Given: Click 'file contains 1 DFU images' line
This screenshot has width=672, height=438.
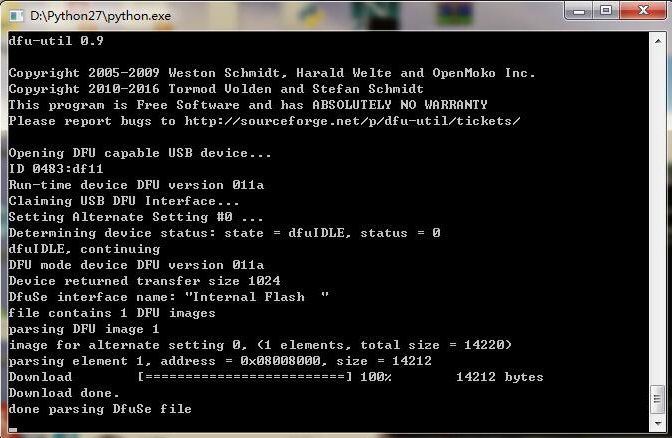Looking at the screenshot, I should (x=112, y=313).
